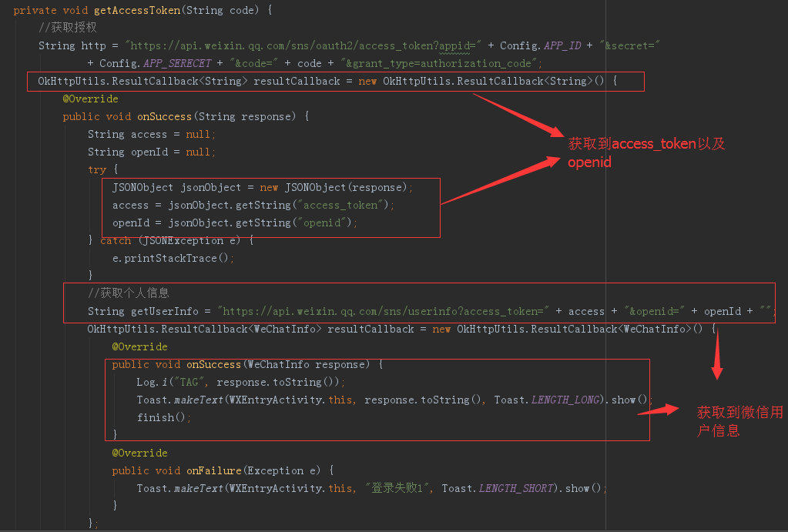This screenshot has height=532, width=788.
Task: Select the Config.APP_SERECET constant
Action: tap(156, 63)
